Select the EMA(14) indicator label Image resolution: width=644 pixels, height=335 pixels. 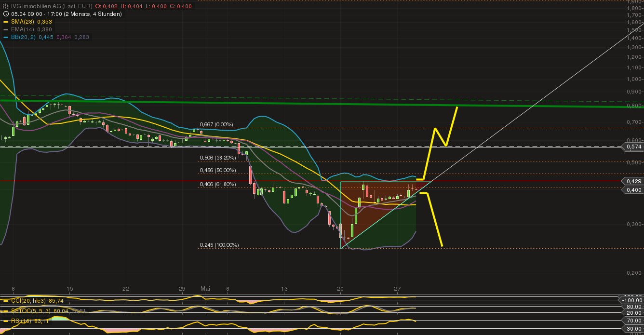coord(22,29)
